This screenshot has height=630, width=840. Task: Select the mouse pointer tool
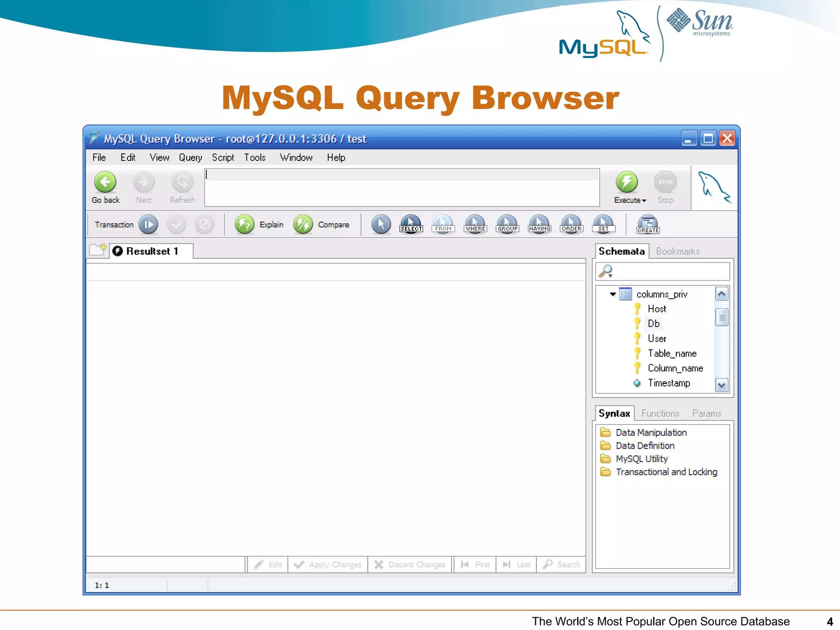tap(381, 225)
